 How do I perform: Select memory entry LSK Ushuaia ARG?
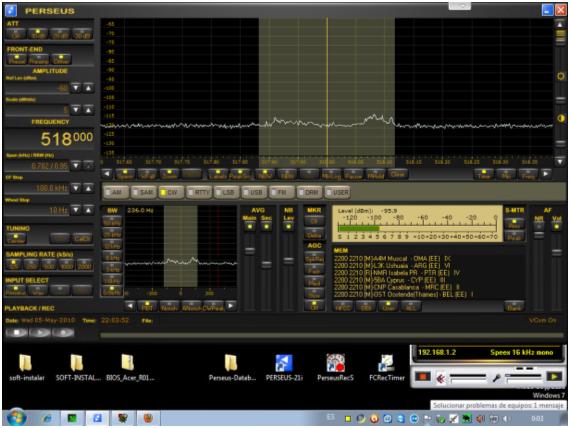click(x=393, y=266)
